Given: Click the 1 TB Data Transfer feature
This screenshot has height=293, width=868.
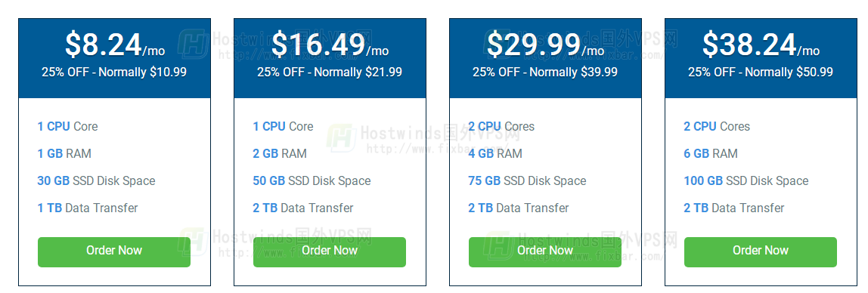Looking at the screenshot, I should pyautogui.click(x=88, y=208).
